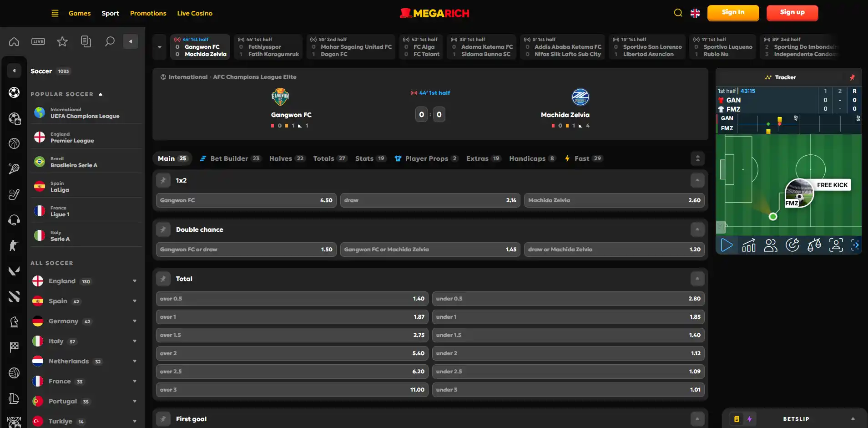The image size is (868, 428).
Task: Open the LIVE events icon
Action: (x=38, y=41)
